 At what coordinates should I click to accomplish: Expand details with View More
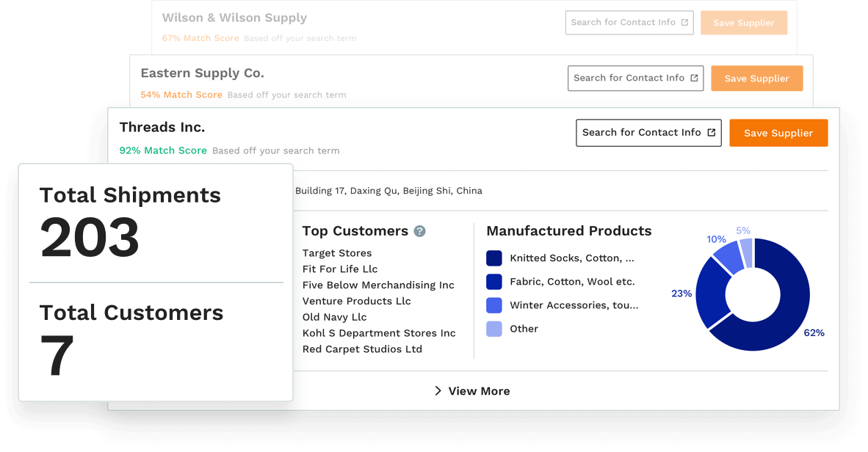point(472,390)
